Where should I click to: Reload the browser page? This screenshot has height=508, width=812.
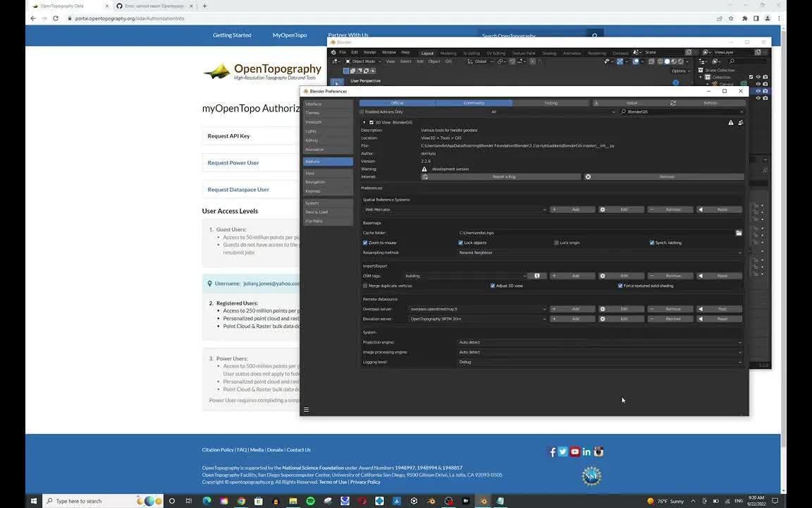(56, 18)
